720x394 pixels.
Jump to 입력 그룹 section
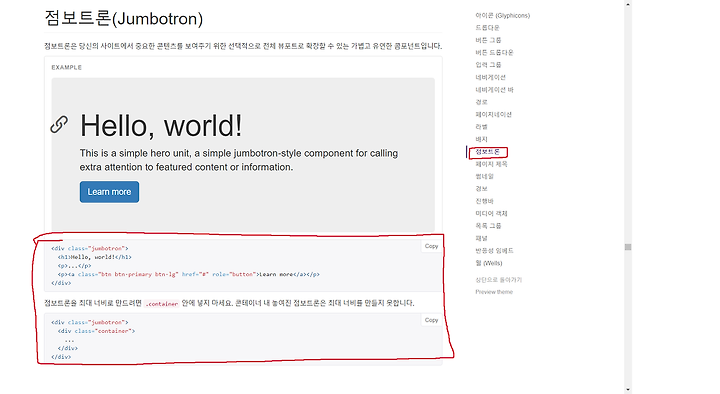[x=488, y=65]
